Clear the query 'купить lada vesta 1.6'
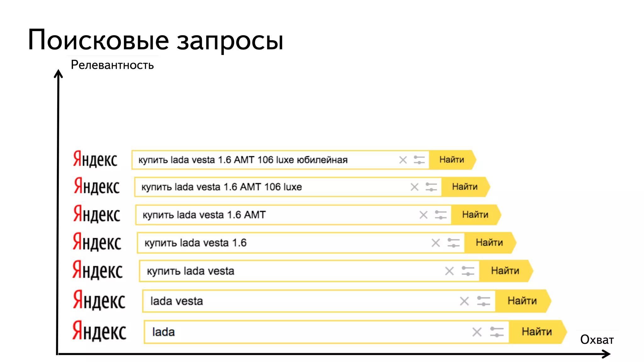Viewport: 644px width, 362px height. [436, 243]
